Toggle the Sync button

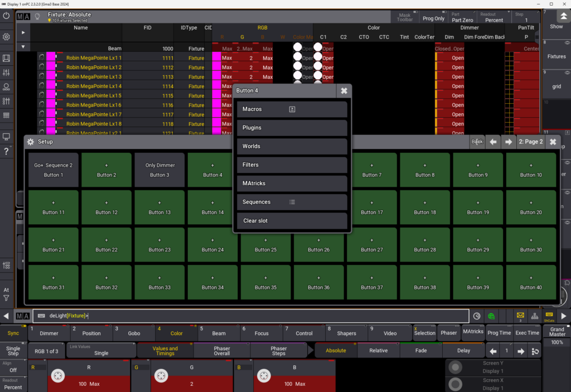click(13, 333)
